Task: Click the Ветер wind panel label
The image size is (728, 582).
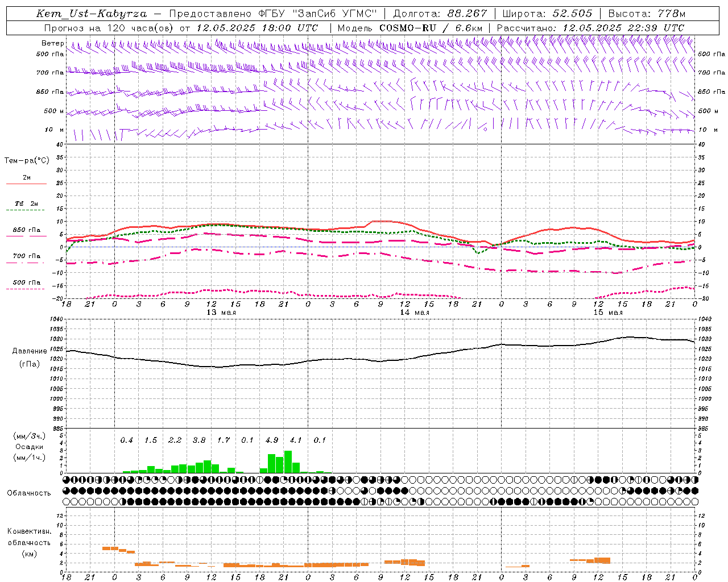Action: point(52,43)
